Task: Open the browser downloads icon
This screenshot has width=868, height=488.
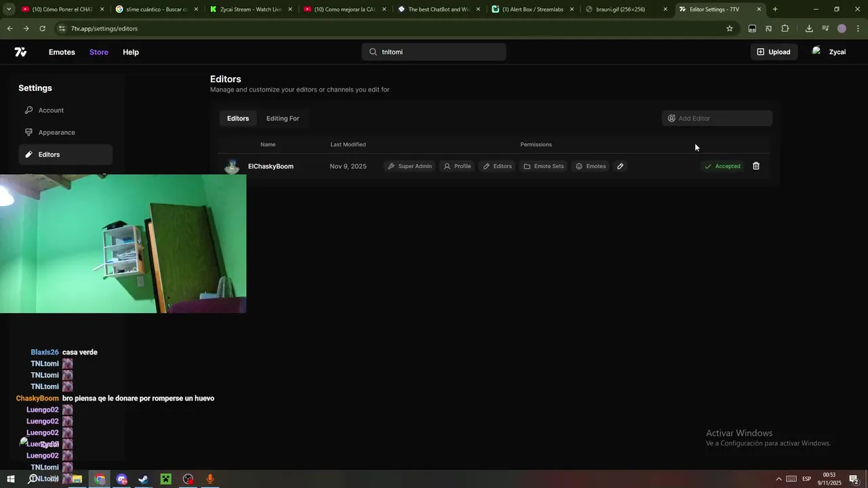Action: pos(809,28)
